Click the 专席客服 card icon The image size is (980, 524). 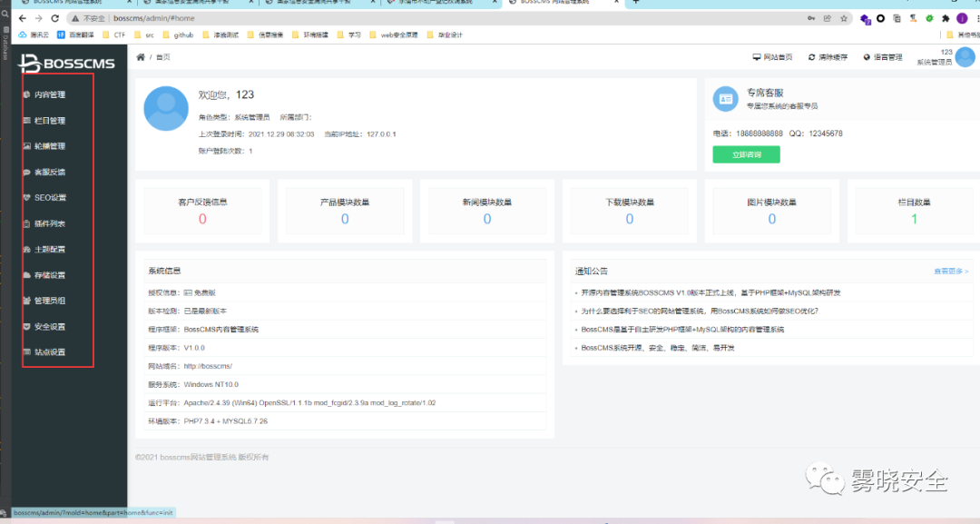coord(726,99)
